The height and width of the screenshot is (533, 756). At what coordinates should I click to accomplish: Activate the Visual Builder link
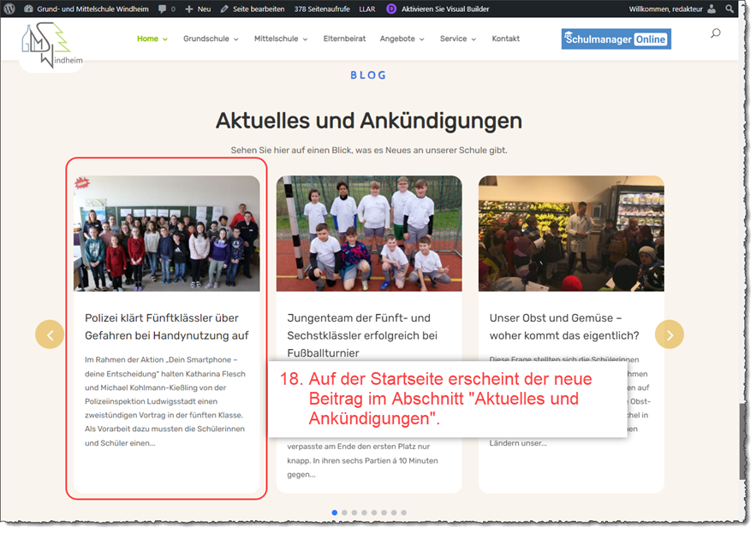pyautogui.click(x=445, y=9)
